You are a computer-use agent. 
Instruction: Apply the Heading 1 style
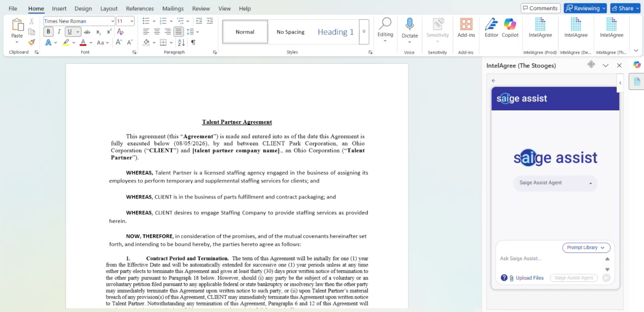pyautogui.click(x=336, y=32)
